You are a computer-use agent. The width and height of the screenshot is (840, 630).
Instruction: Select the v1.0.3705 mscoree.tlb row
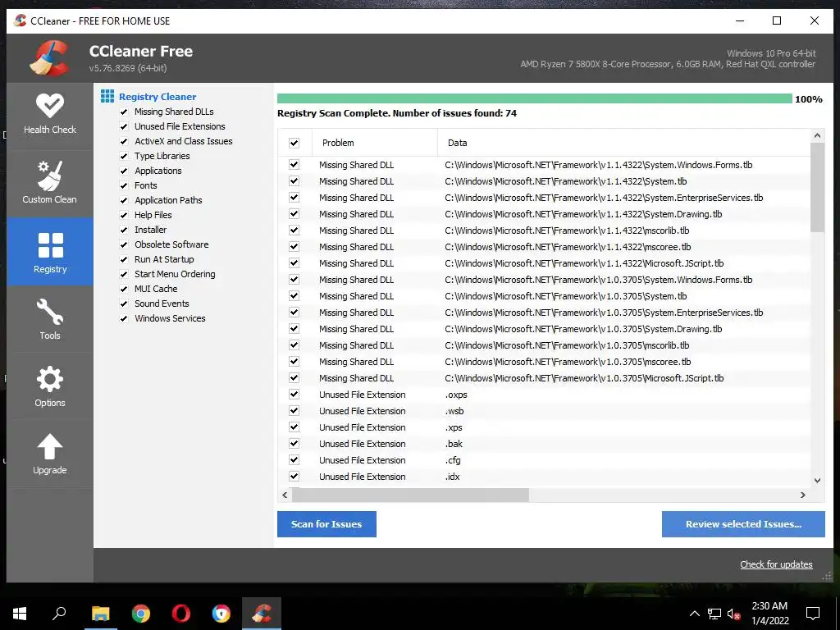point(544,362)
